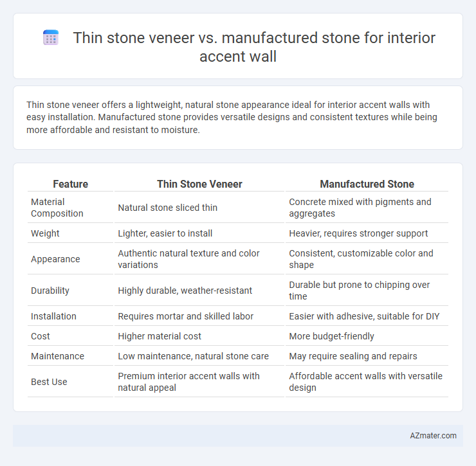The image size is (476, 466).
Task: Select 'May require sealing and repairs' cell
Action: tap(353, 356)
